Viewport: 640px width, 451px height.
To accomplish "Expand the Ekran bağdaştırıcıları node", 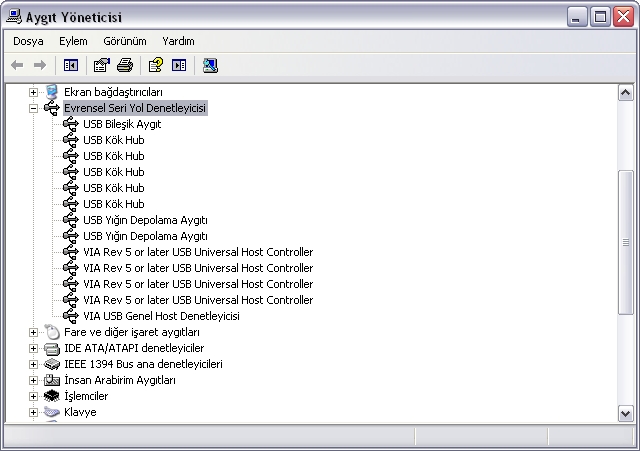I will pos(33,92).
